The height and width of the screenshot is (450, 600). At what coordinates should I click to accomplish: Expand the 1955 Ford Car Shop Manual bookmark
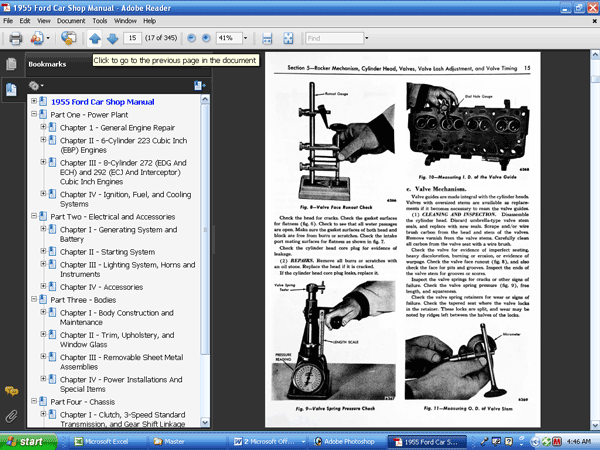(x=34, y=101)
